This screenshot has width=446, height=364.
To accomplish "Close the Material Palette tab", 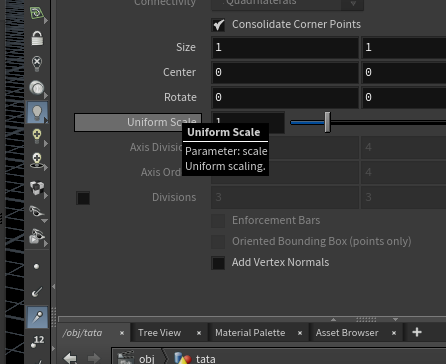I will point(300,333).
